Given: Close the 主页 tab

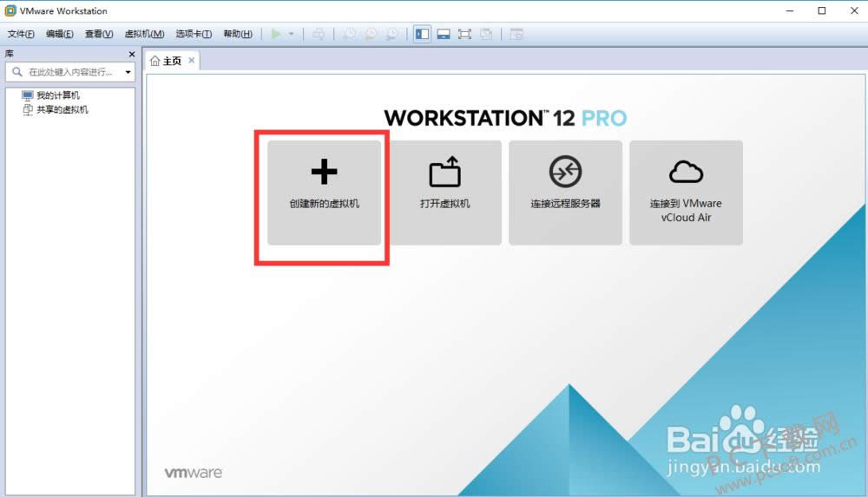Looking at the screenshot, I should point(192,61).
